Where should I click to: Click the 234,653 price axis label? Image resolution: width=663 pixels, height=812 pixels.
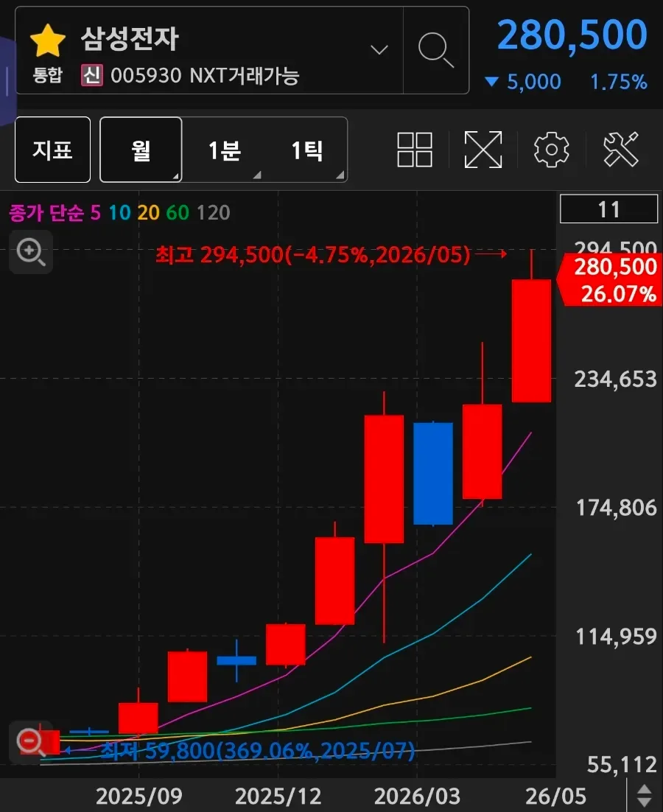[615, 379]
